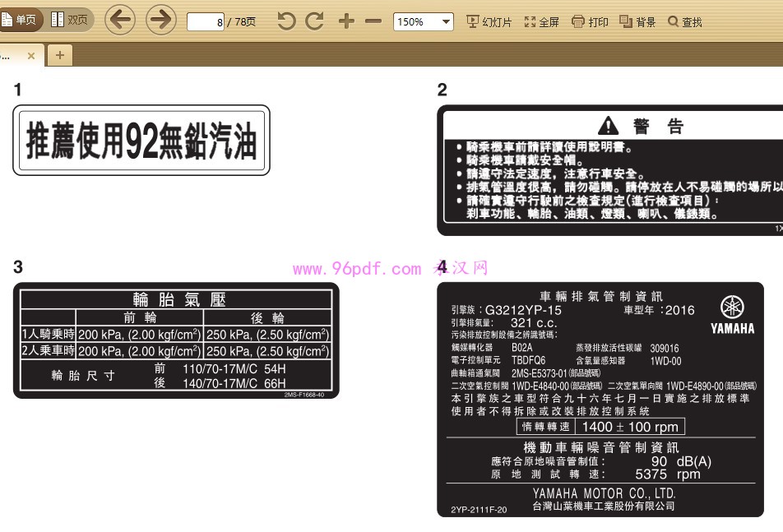Zoom in with the plus icon
Viewport: 783px width, 532px height.
(346, 21)
